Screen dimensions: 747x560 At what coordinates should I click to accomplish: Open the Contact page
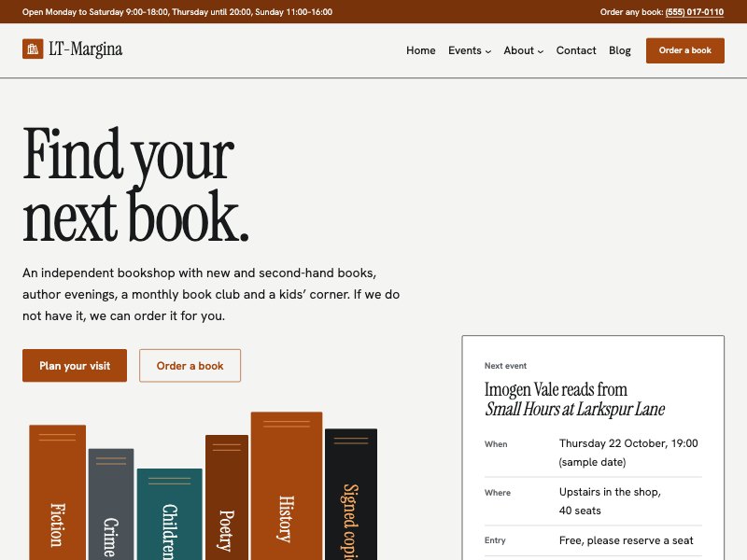click(x=576, y=50)
